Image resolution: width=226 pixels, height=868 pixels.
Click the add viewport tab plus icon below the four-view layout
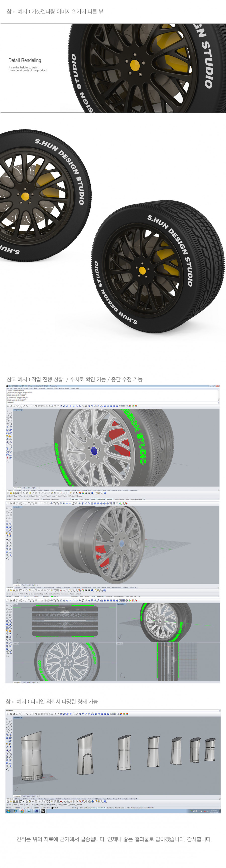pos(38,682)
